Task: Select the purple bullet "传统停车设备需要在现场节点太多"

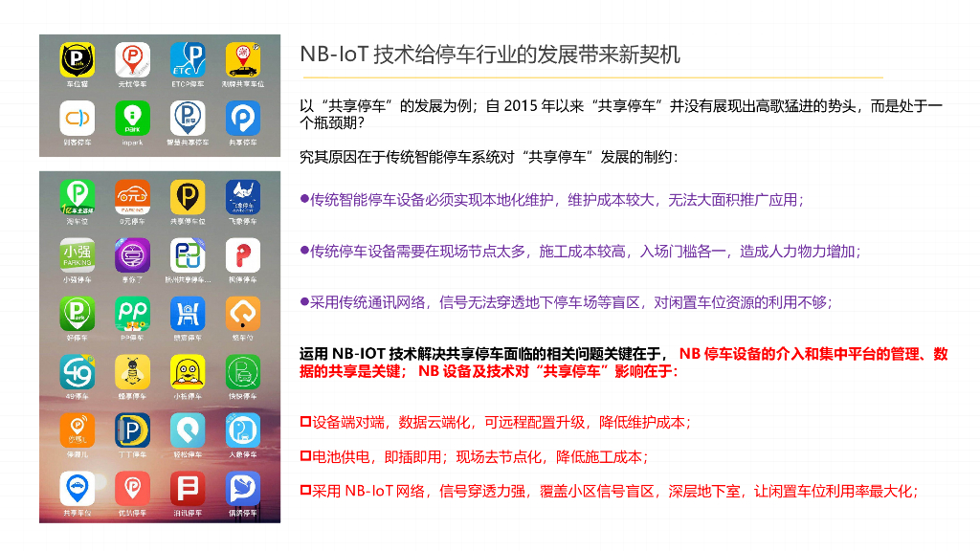Action: (x=581, y=252)
